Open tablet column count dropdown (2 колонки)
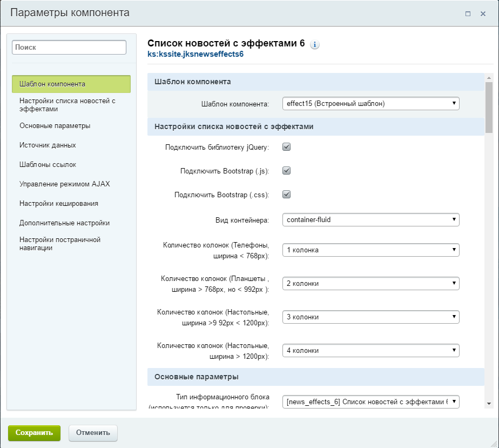The height and width of the screenshot is (448, 499). (x=370, y=284)
